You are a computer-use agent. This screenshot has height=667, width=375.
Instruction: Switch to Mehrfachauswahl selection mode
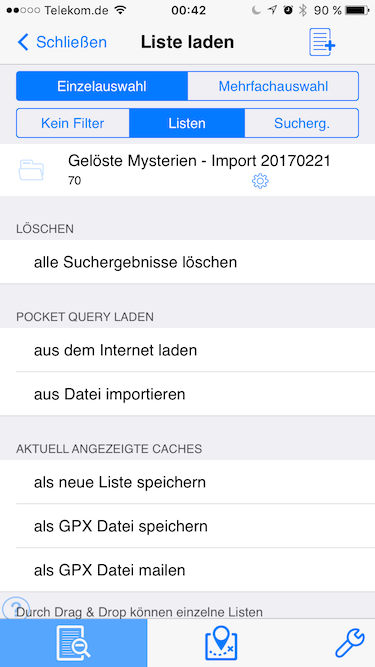click(273, 86)
